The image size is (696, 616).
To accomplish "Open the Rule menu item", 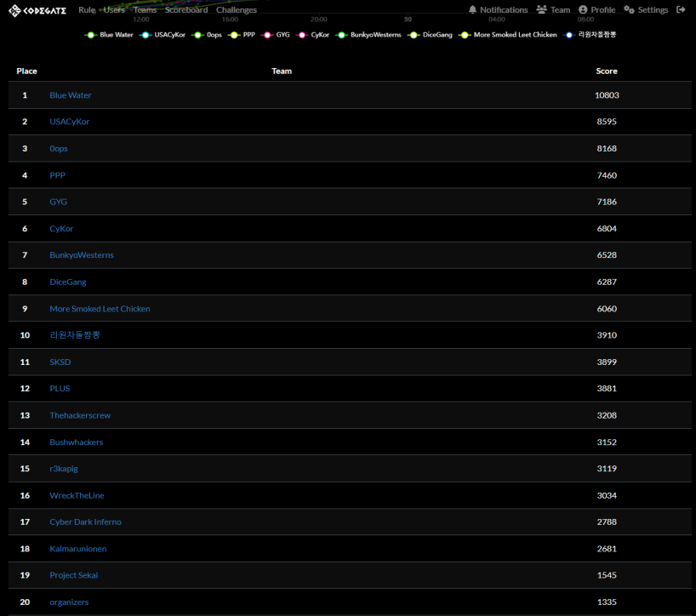I will pos(87,10).
